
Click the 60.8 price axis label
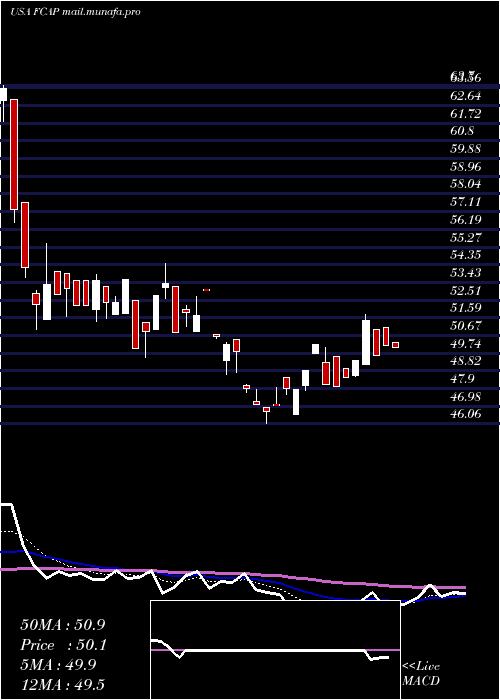[x=462, y=131]
